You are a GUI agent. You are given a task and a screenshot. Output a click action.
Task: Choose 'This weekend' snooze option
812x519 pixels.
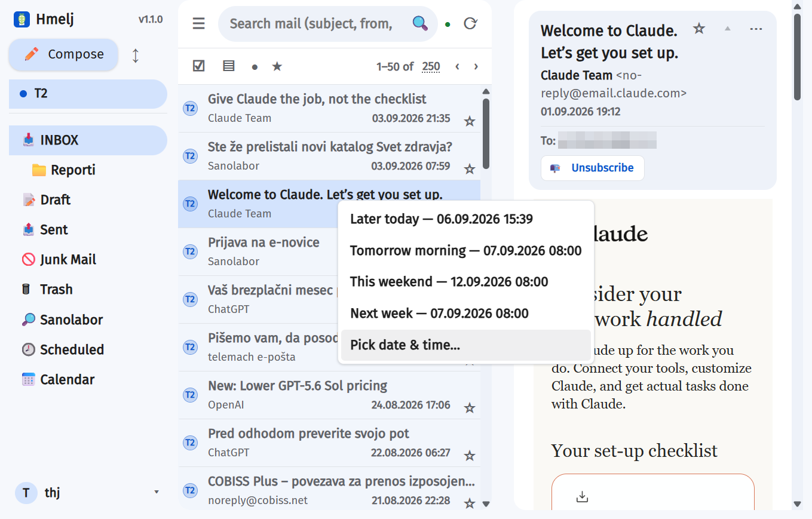pyautogui.click(x=465, y=282)
